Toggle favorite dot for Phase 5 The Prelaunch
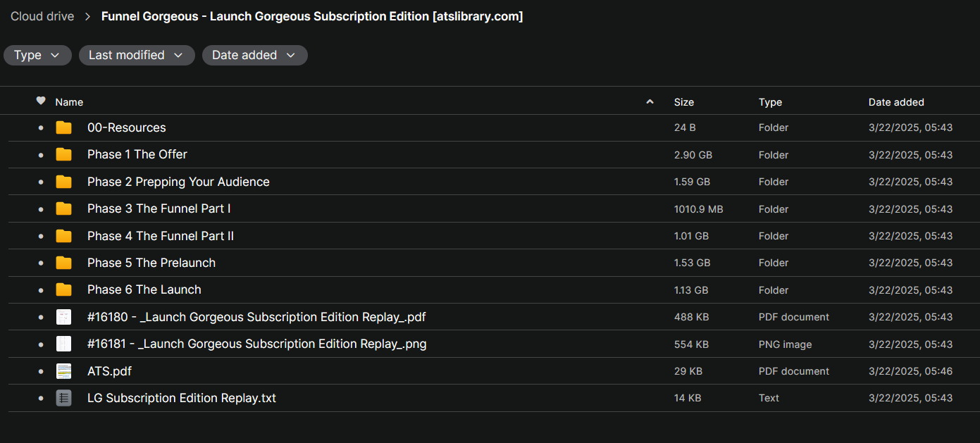This screenshot has height=443, width=980. tap(41, 263)
